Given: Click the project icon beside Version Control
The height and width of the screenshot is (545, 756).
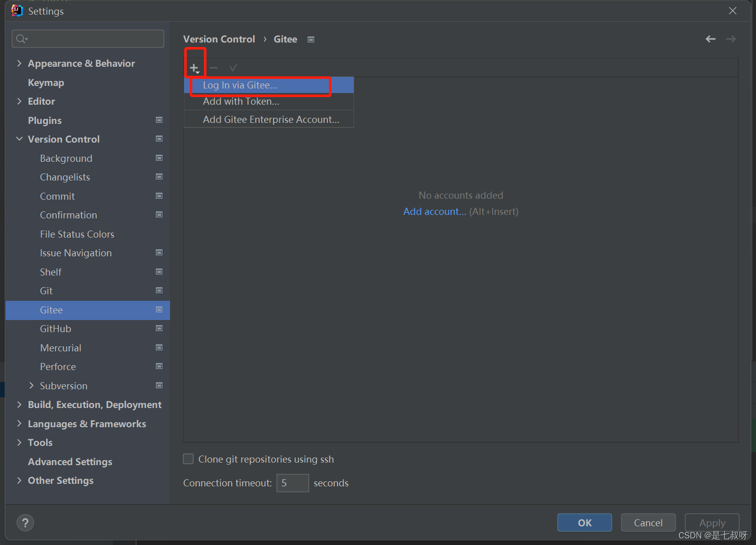Looking at the screenshot, I should 159,139.
